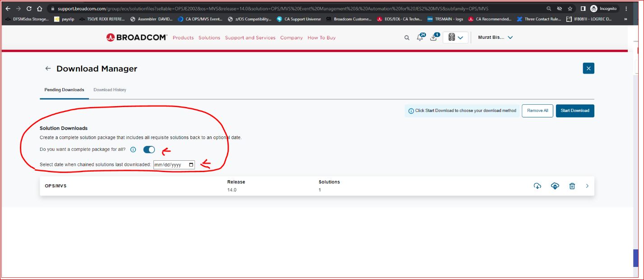
Task: Open the Murat Bis... user account dropdown
Action: [495, 37]
